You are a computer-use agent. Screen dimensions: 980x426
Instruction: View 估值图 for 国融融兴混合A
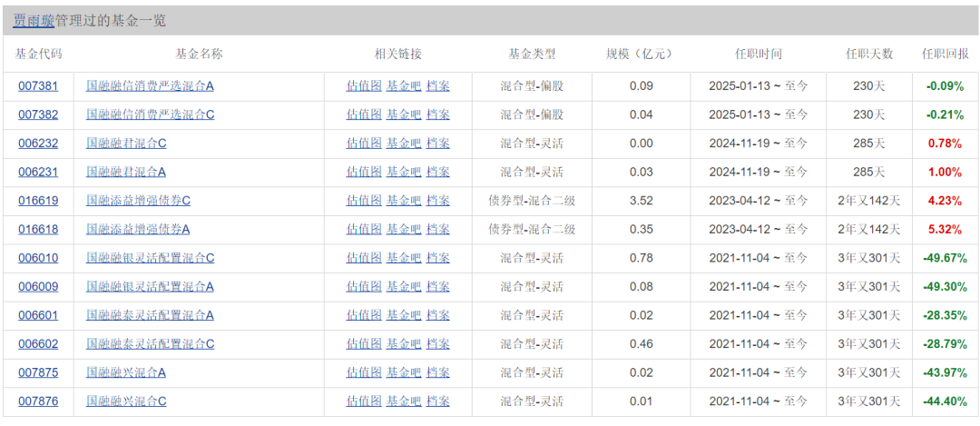coord(364,372)
